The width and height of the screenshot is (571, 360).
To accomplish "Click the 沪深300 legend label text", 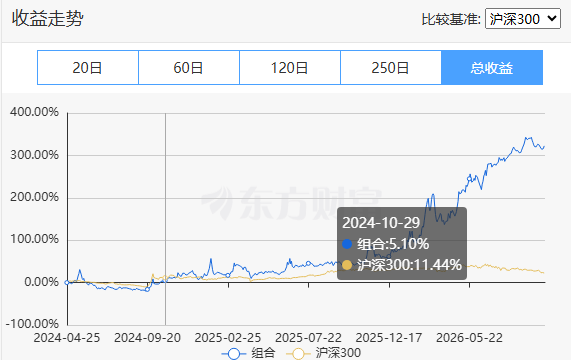I will coord(338,353).
